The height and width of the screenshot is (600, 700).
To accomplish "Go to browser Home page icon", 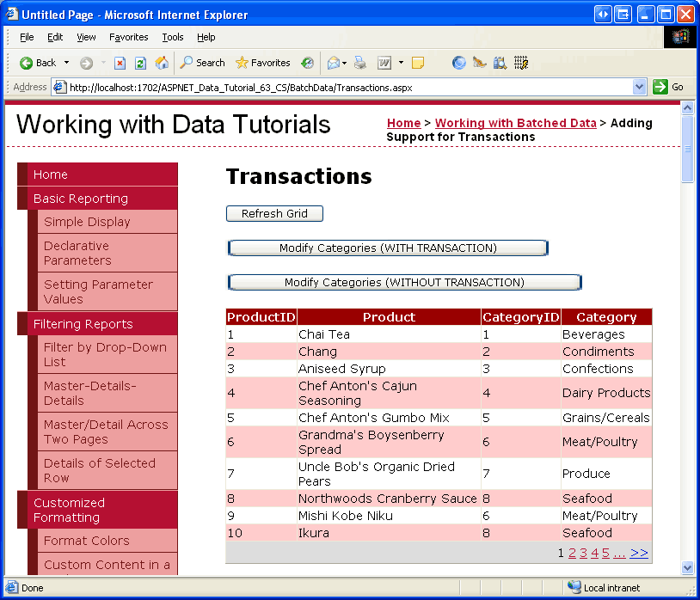I will [162, 63].
